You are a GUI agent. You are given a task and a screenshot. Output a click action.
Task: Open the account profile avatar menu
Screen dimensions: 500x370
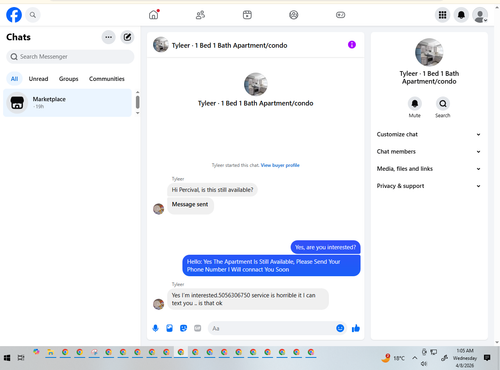(x=480, y=15)
